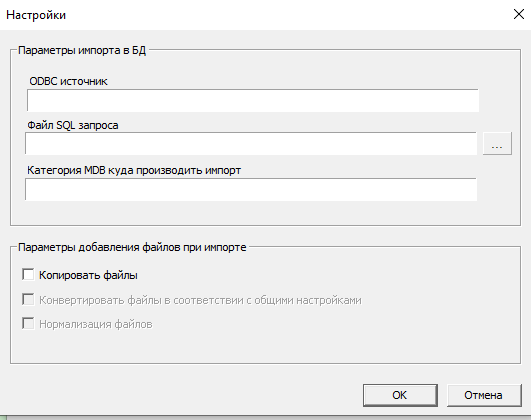Click the Отмена button
The height and width of the screenshot is (420, 531).
pyautogui.click(x=484, y=395)
